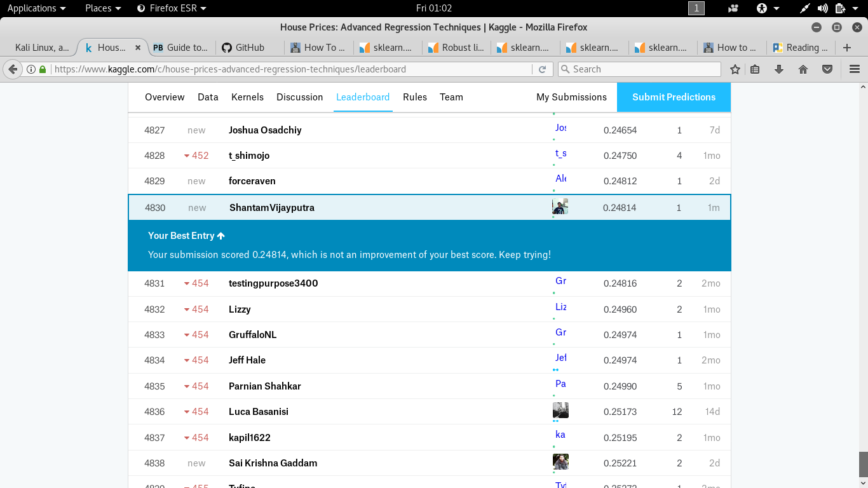The image size is (868, 488).
Task: Open Parnian Shahkar team name
Action: pos(265,386)
